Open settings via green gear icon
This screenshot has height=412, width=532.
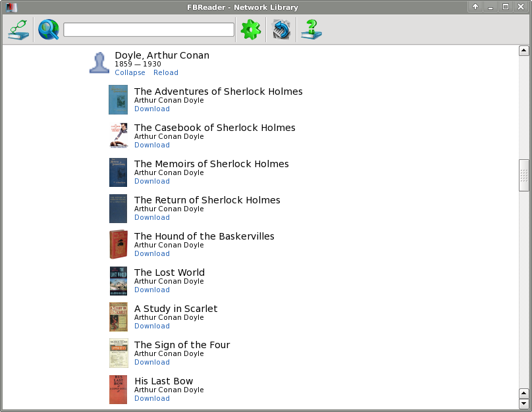pyautogui.click(x=250, y=30)
